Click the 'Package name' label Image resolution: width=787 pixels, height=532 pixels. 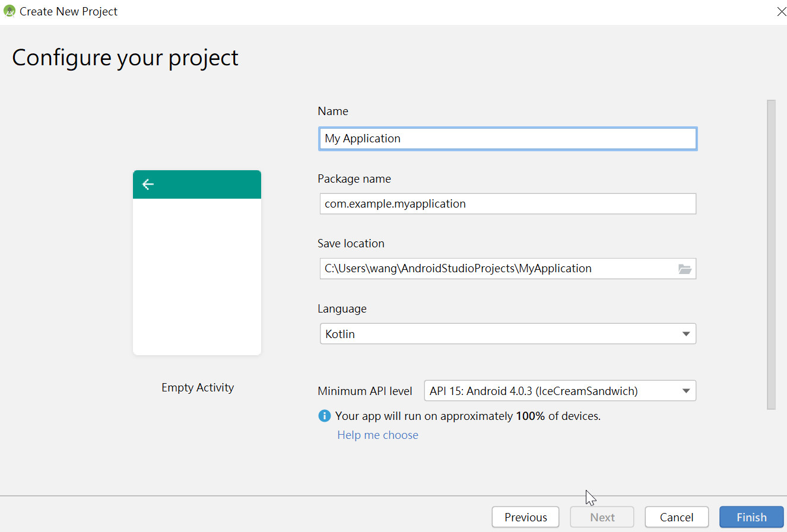coord(354,179)
